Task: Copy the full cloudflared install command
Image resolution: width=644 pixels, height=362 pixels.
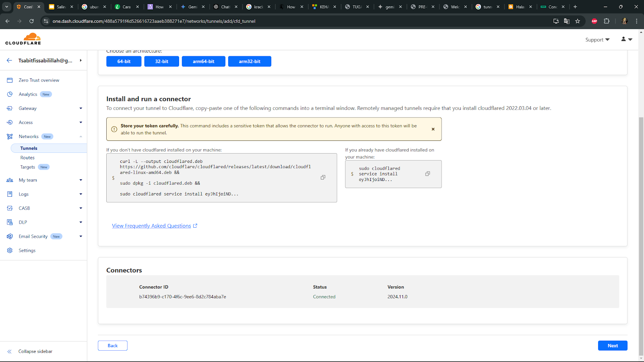Action: 323,177
